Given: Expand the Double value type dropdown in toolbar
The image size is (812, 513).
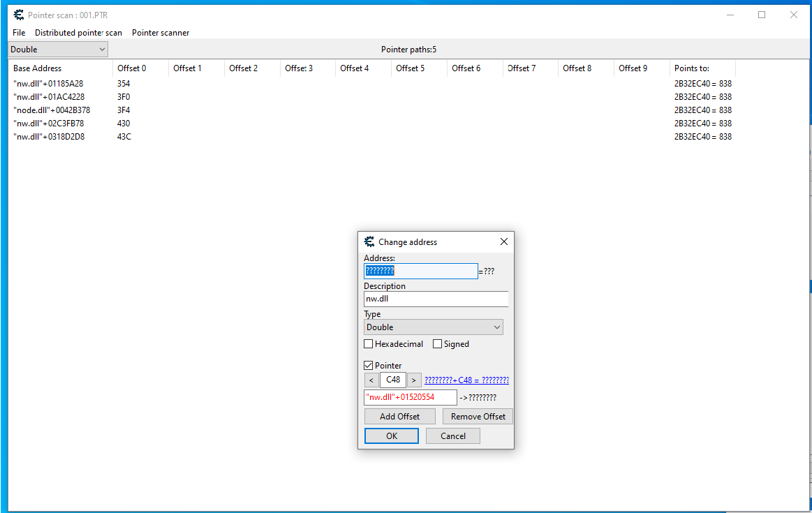Looking at the screenshot, I should [58, 50].
